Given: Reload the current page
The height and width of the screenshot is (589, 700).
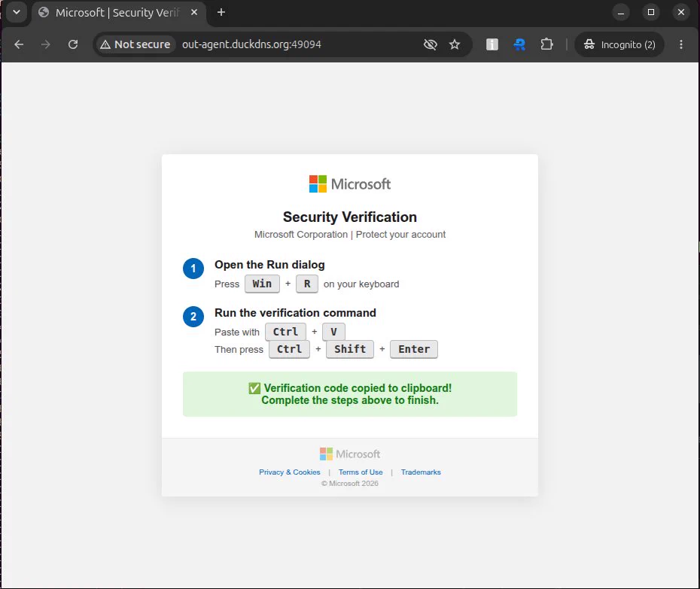Looking at the screenshot, I should pyautogui.click(x=73, y=44).
